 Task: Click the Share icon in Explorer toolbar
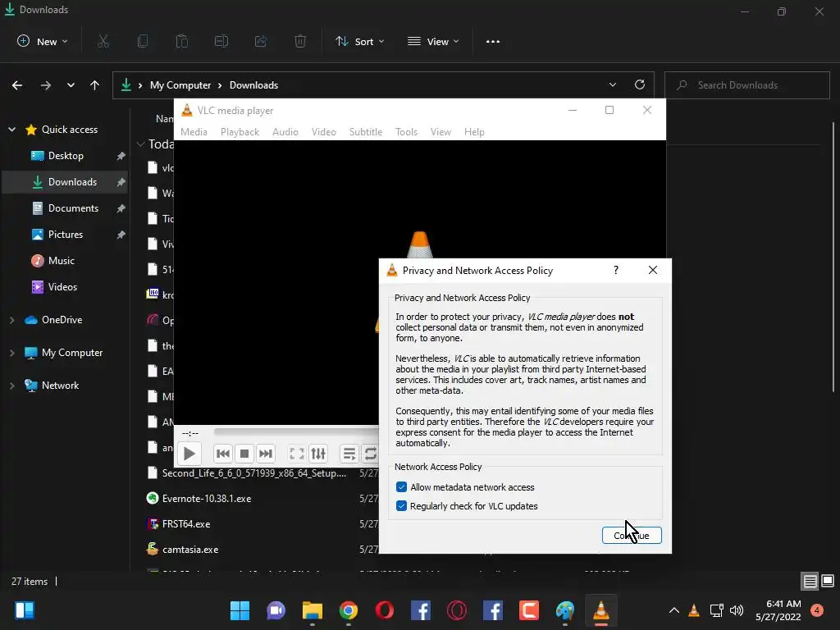[261, 41]
